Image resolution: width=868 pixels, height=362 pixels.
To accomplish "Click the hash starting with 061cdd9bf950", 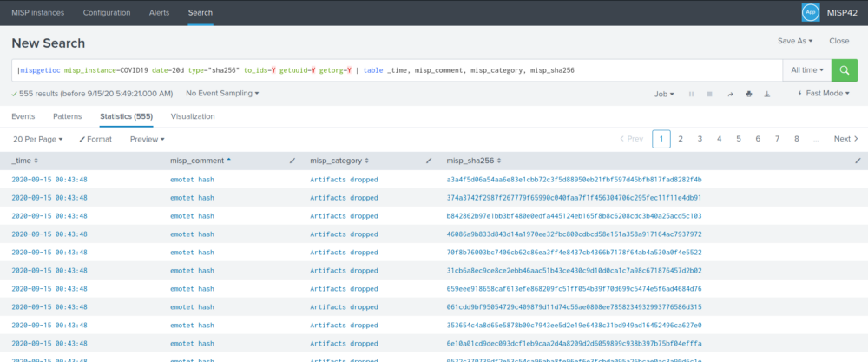I will pyautogui.click(x=574, y=307).
